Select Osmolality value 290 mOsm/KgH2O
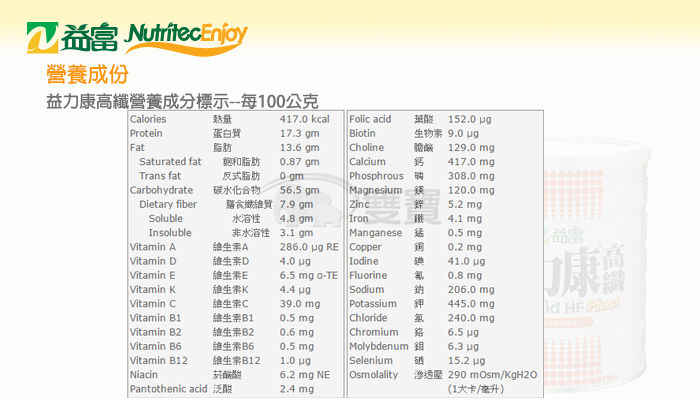Viewport: 700px width, 400px height. pos(492,375)
